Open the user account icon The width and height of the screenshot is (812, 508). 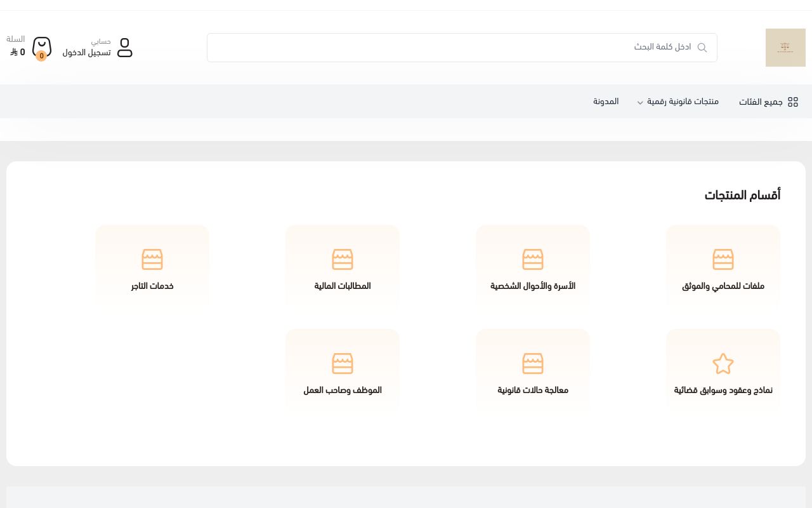[x=125, y=48]
